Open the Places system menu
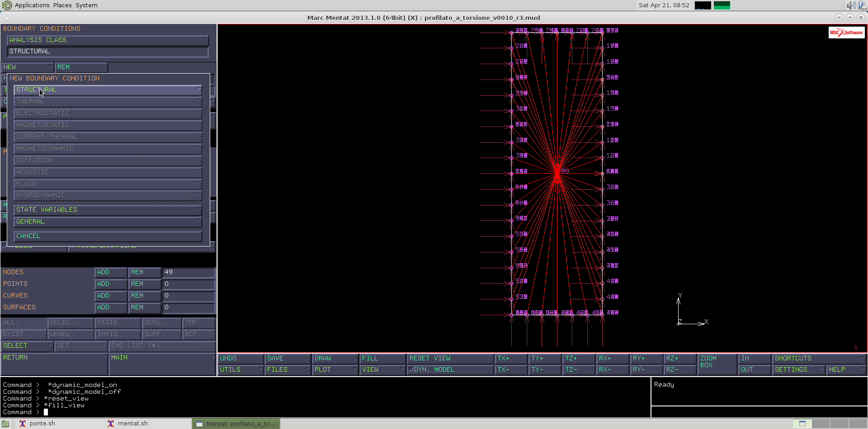The image size is (868, 429). [x=62, y=5]
